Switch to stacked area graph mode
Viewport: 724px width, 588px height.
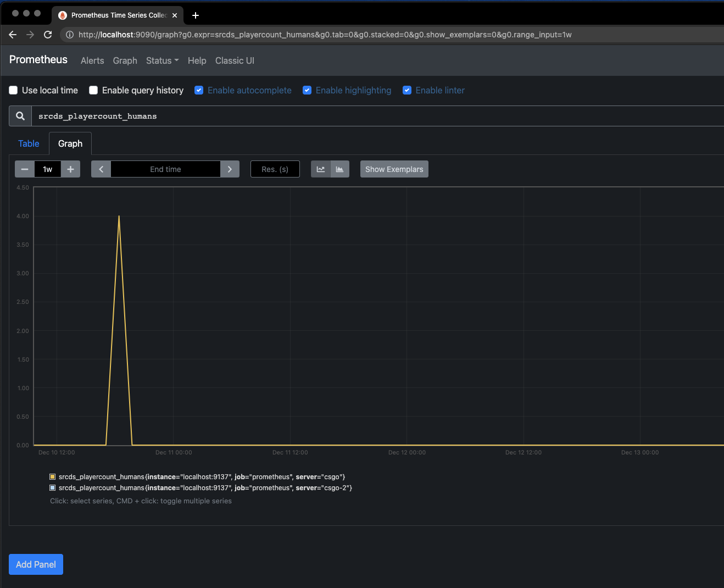coord(340,169)
